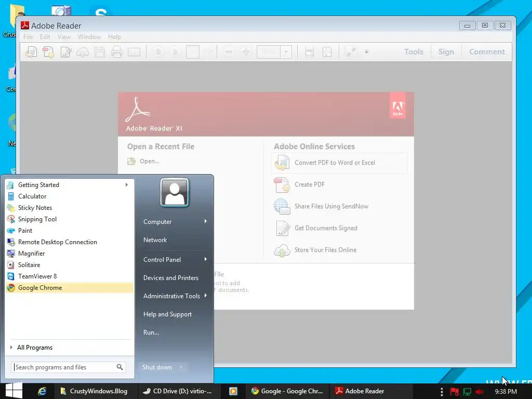Switch to CrustyWindows.Blog taskbar window

[96, 391]
